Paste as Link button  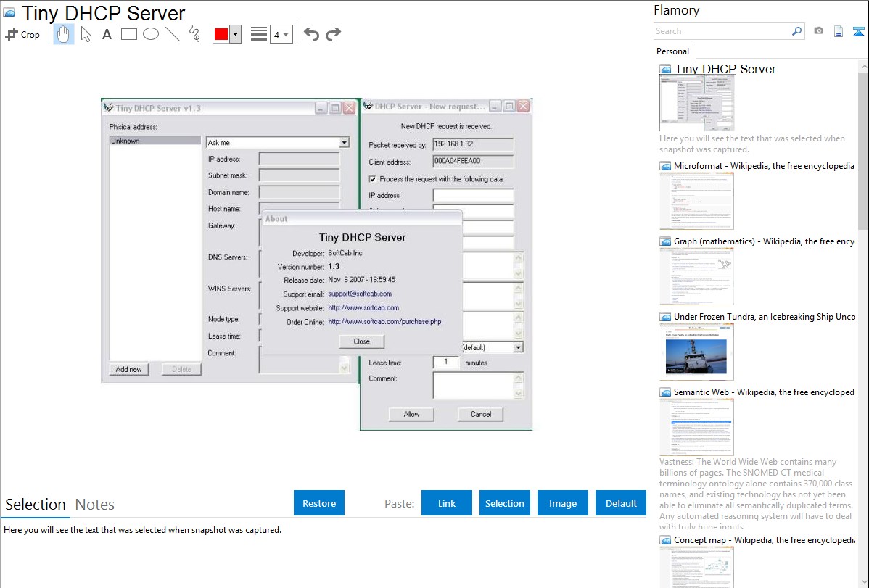point(447,503)
